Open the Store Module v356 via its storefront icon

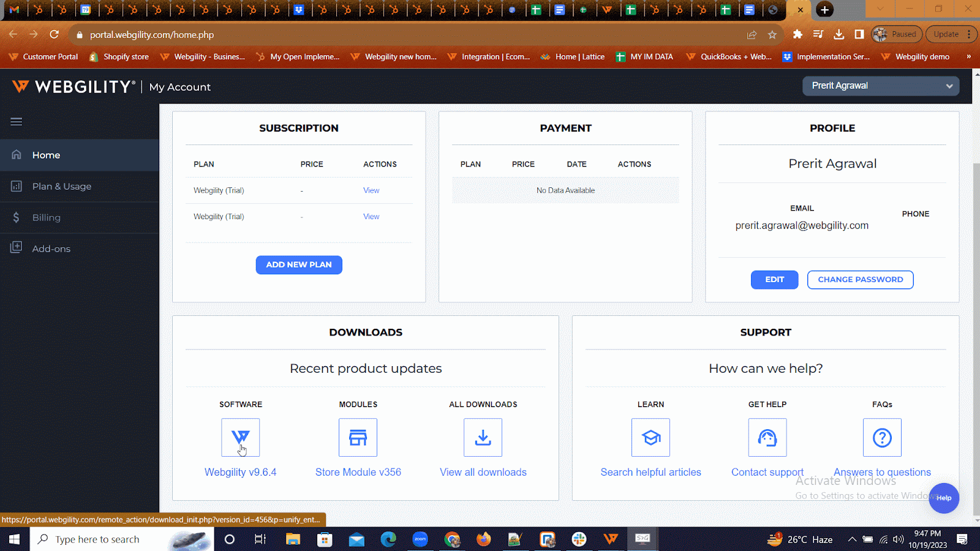(358, 437)
